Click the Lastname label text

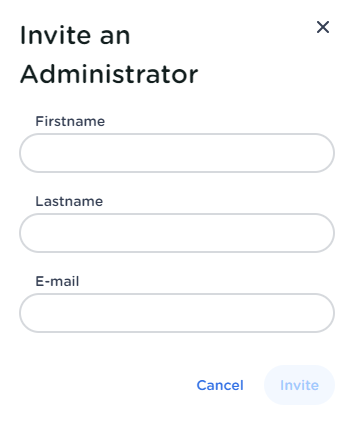tap(69, 201)
